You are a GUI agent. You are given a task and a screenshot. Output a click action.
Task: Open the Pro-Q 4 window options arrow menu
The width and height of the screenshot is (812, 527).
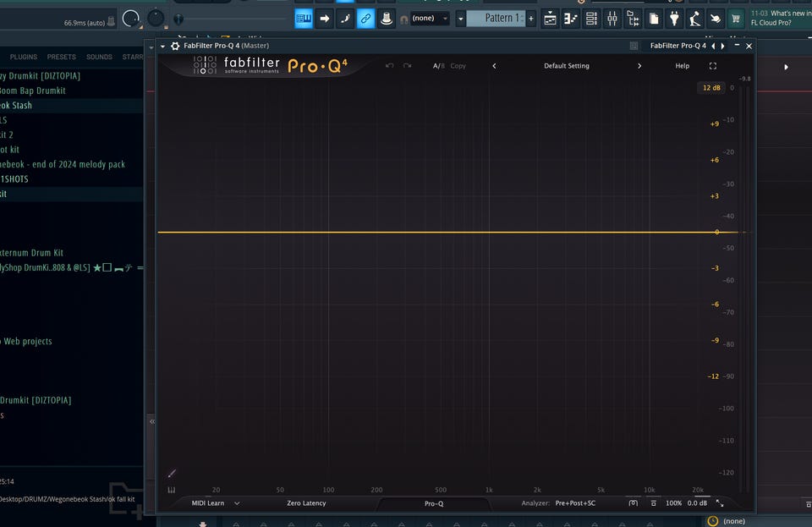162,46
